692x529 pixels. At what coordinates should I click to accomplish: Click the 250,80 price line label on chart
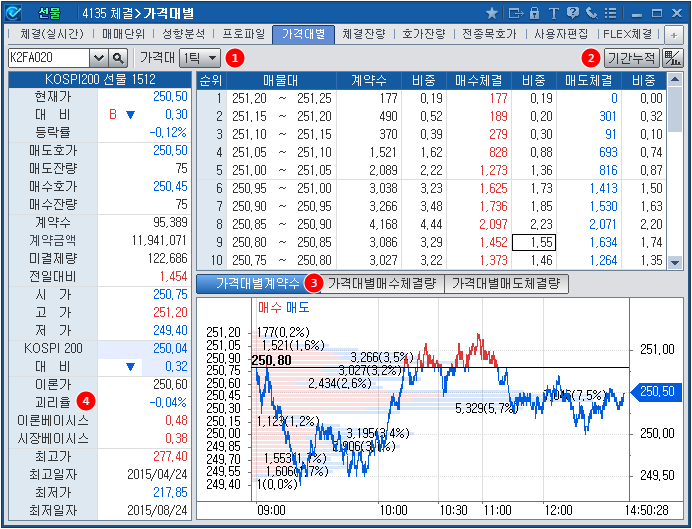(271, 361)
